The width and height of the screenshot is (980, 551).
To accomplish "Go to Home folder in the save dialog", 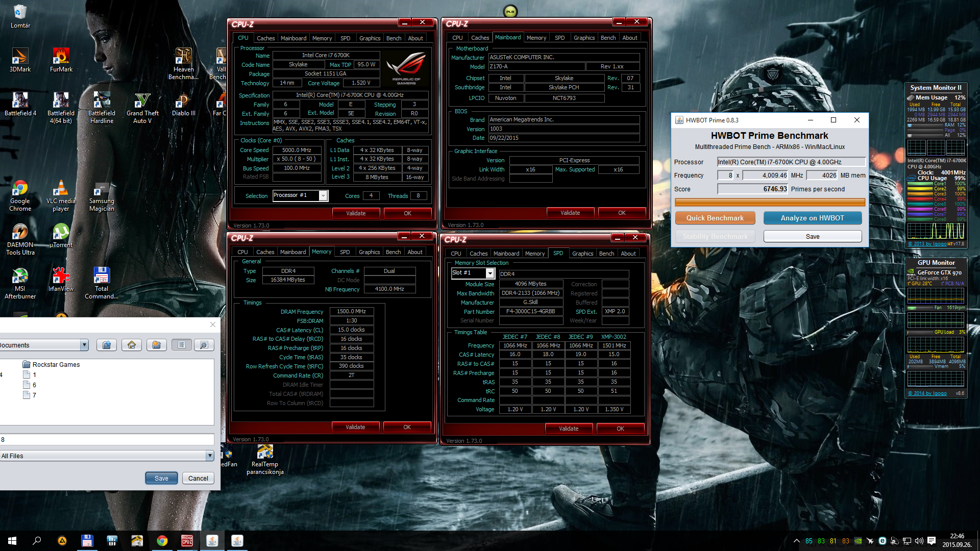I will click(x=132, y=345).
